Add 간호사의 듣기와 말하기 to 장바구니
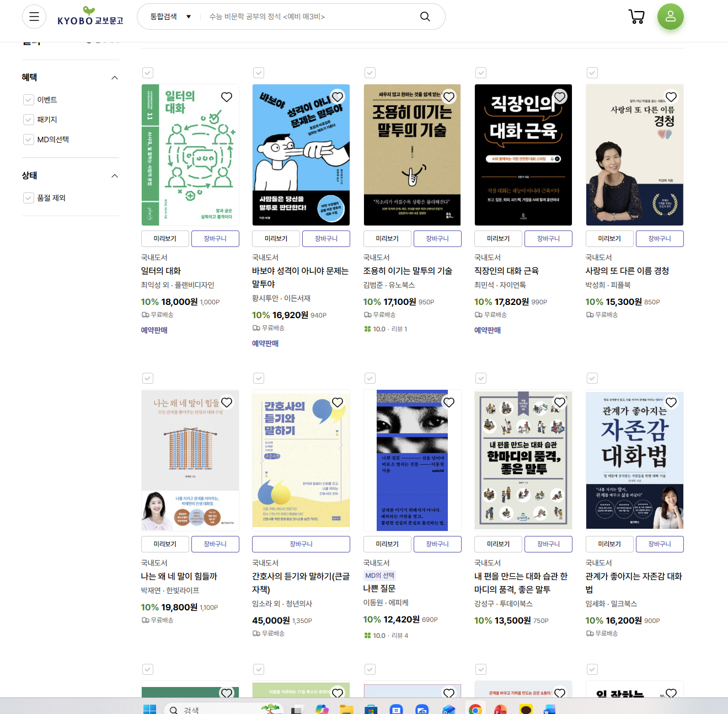The image size is (728, 714). point(301,544)
